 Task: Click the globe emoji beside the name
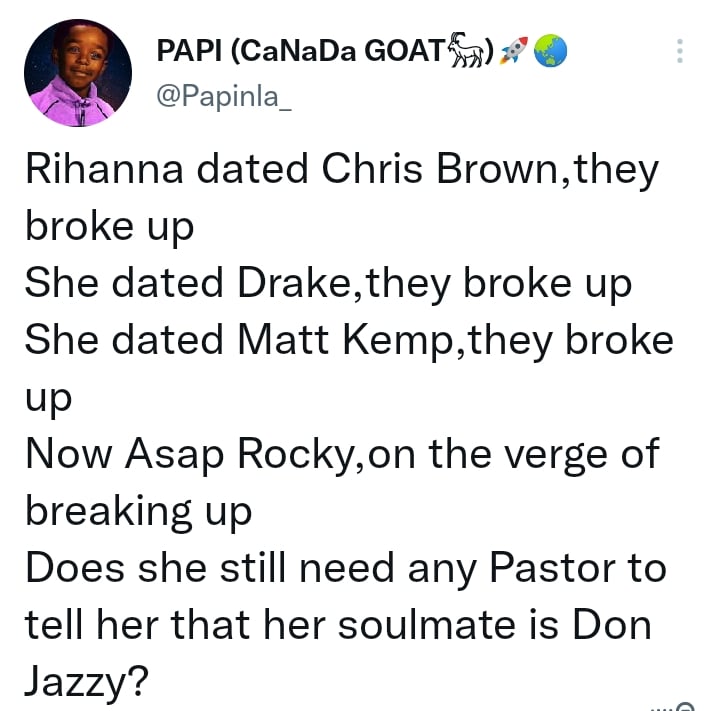[550, 51]
